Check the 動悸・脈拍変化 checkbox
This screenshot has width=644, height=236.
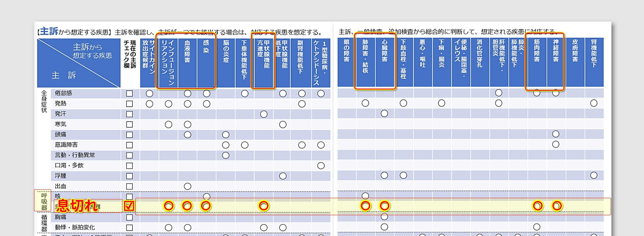point(129,227)
